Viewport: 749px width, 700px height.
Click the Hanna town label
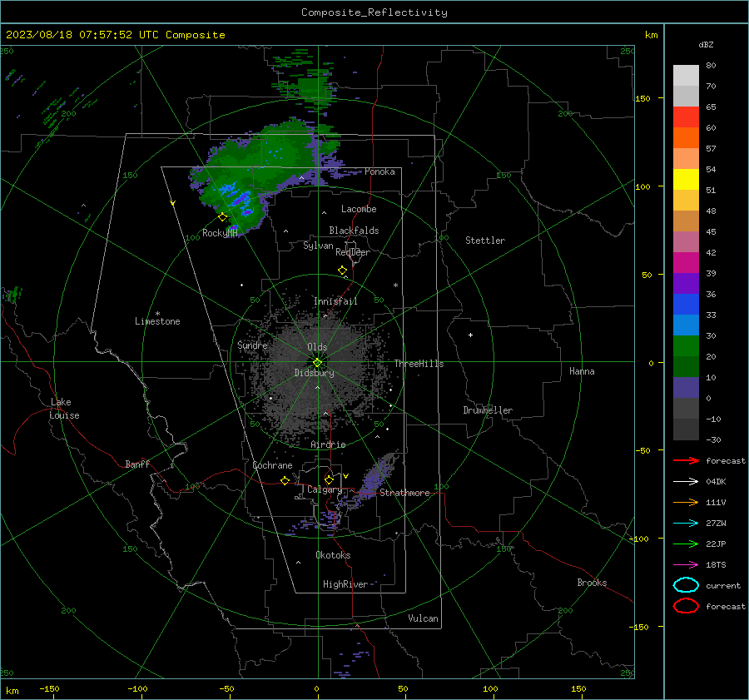[x=582, y=371]
